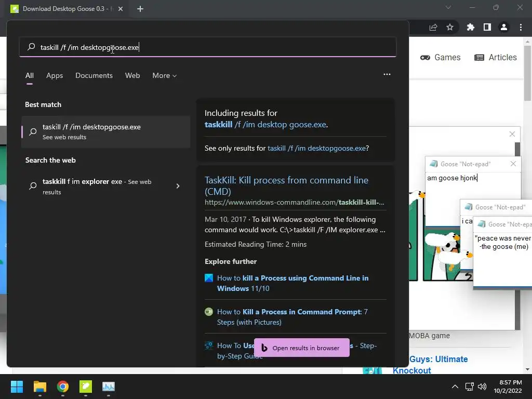Viewport: 532px width, 399px height.
Task: Open the Chrome profile avatar
Action: [x=504, y=27]
